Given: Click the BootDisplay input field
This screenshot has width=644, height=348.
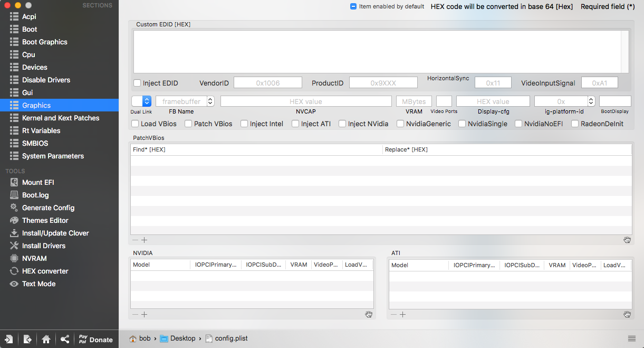Looking at the screenshot, I should tap(615, 101).
